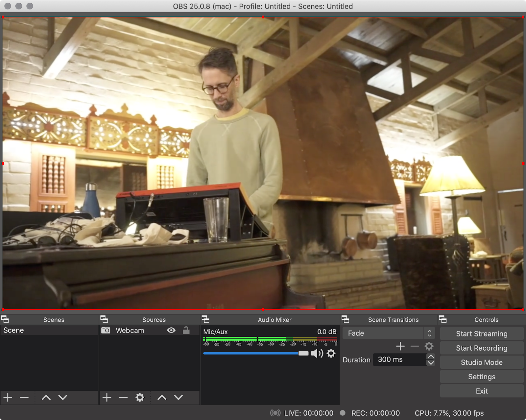Viewport: 526px width, 420px height.
Task: Mute Mic/Aux with speaker icon
Action: coord(317,353)
